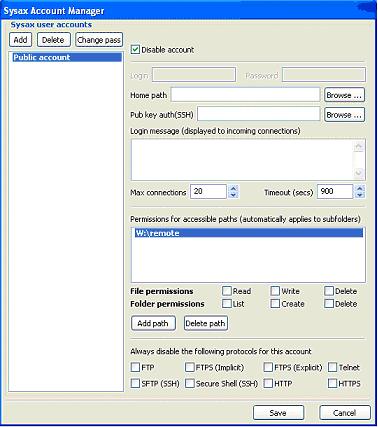Screen dimensions: 378x427
Task: Decrease Timeout with down arrow
Action: pyautogui.click(x=359, y=195)
